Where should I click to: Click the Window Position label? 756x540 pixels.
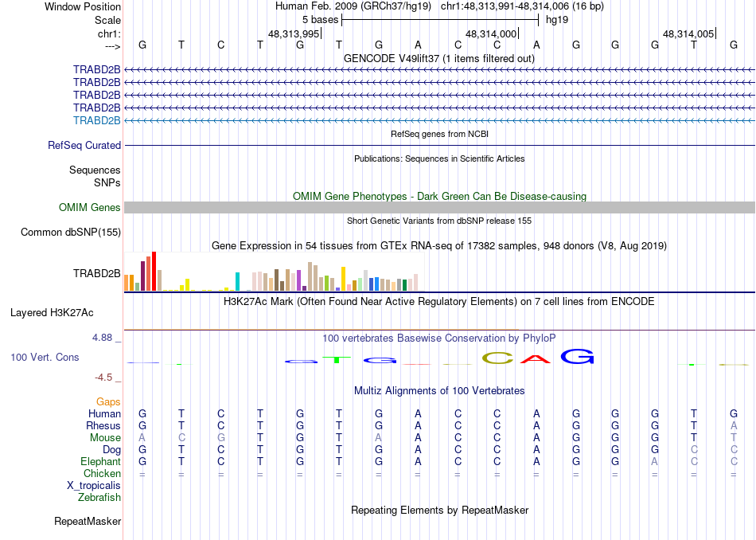(83, 6)
